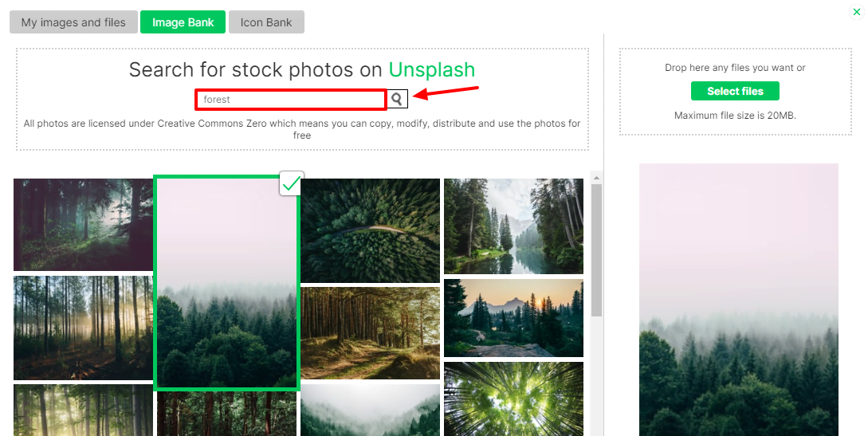This screenshot has height=436, width=868.
Task: Close the dialog with green X icon
Action: point(856,12)
